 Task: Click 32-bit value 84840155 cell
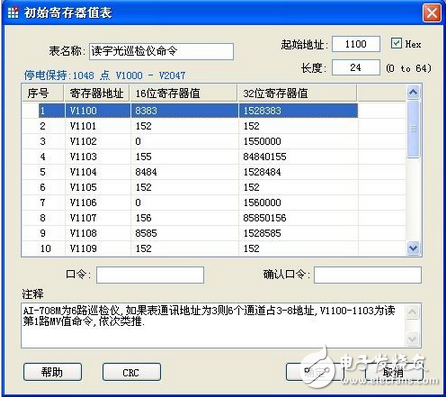pyautogui.click(x=298, y=157)
